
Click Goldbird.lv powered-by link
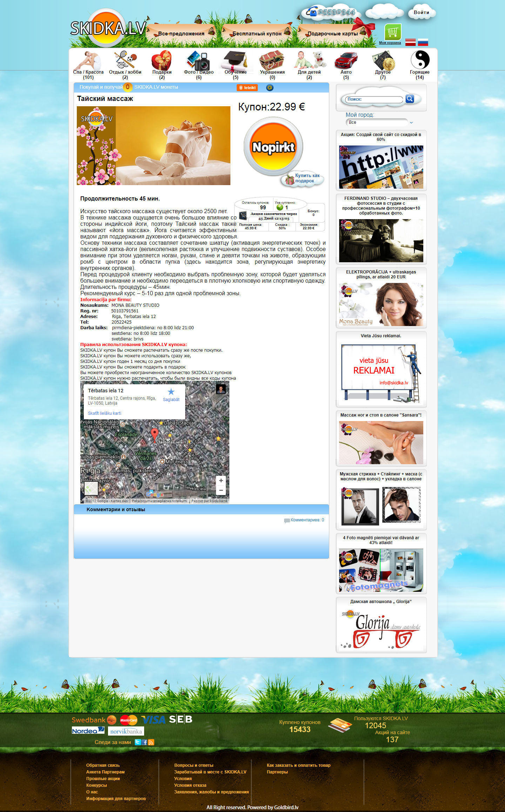pyautogui.click(x=286, y=807)
